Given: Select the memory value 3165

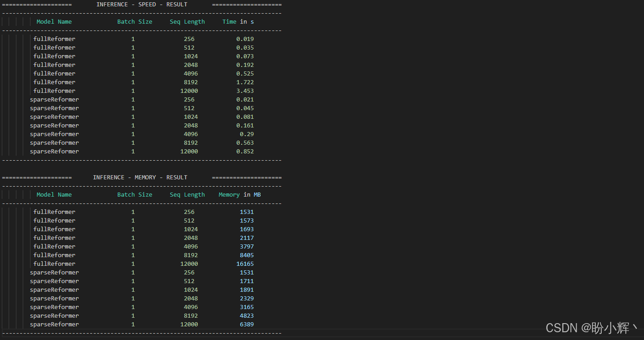Looking at the screenshot, I should point(247,307).
